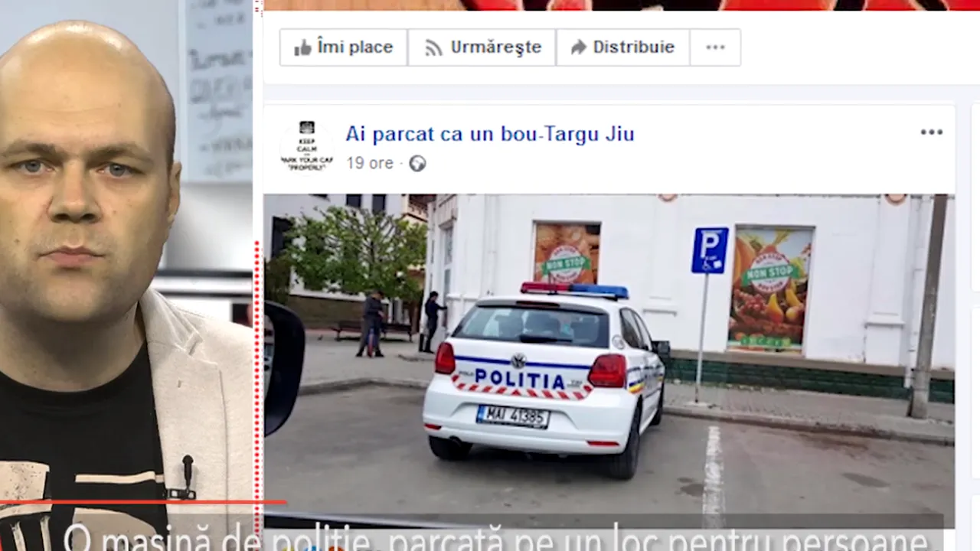The width and height of the screenshot is (980, 551).
Task: Click the share arrow icon on Distribuie
Action: pos(578,48)
